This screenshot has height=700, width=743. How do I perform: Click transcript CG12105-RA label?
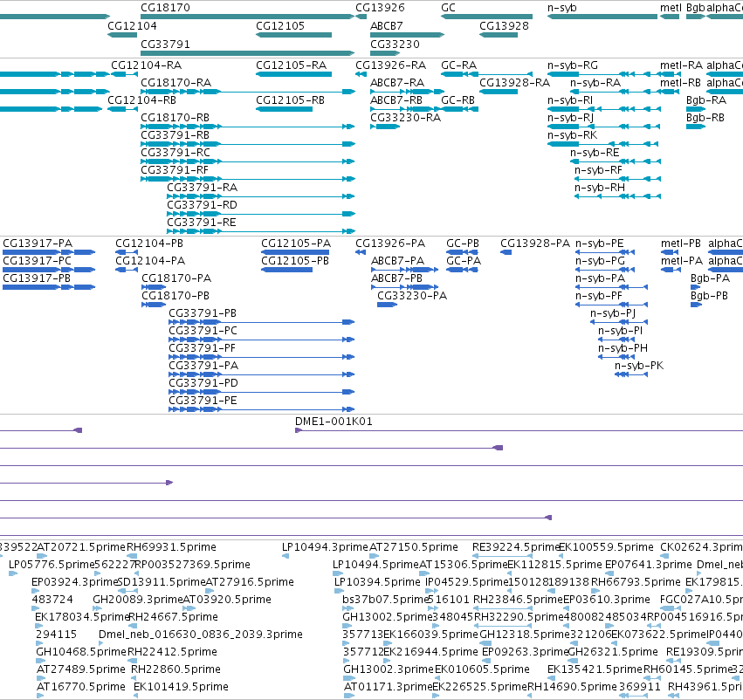click(x=292, y=65)
